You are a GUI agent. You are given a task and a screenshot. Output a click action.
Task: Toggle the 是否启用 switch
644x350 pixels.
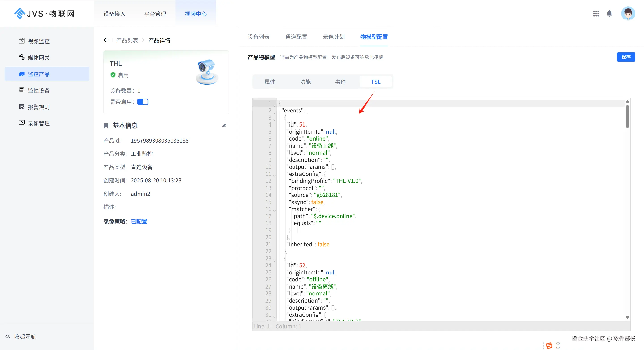(143, 102)
